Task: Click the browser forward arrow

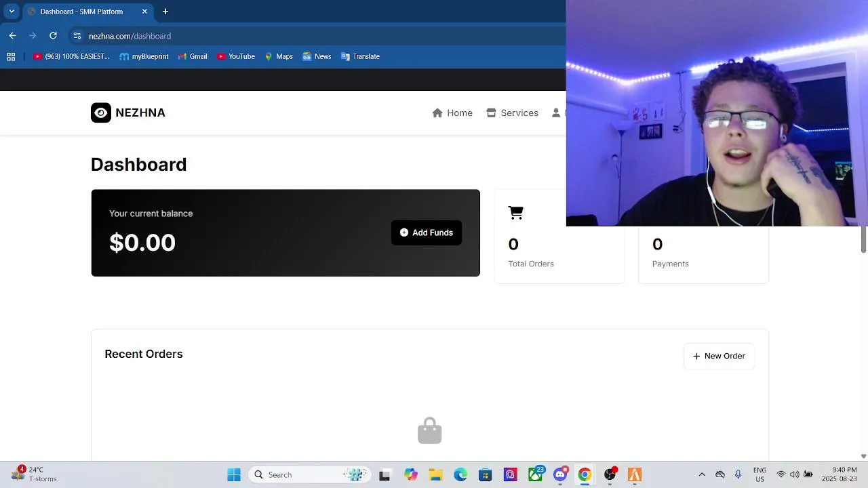Action: pyautogui.click(x=33, y=36)
